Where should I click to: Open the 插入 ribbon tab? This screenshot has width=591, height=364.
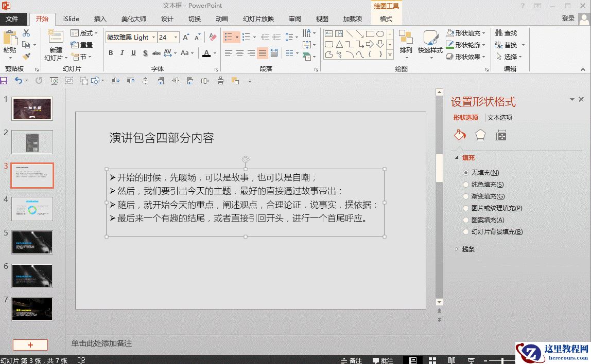point(100,19)
